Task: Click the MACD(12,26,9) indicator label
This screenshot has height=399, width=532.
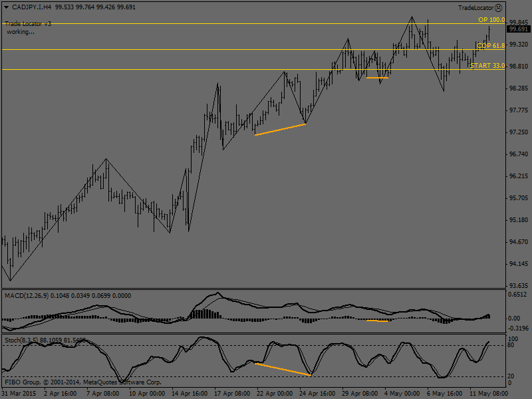Action: (x=33, y=295)
